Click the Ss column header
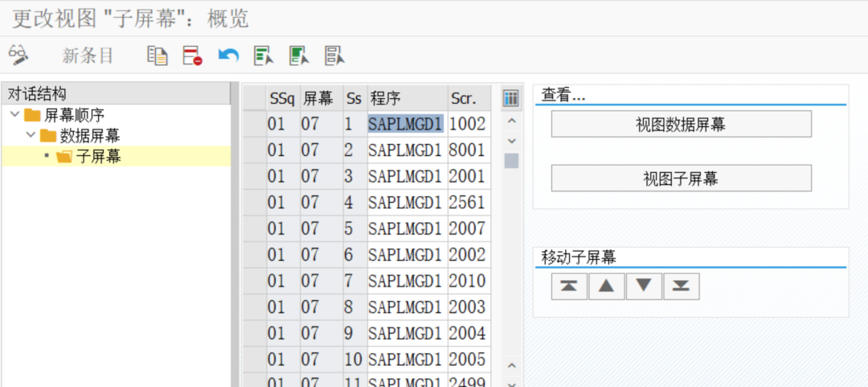 355,99
